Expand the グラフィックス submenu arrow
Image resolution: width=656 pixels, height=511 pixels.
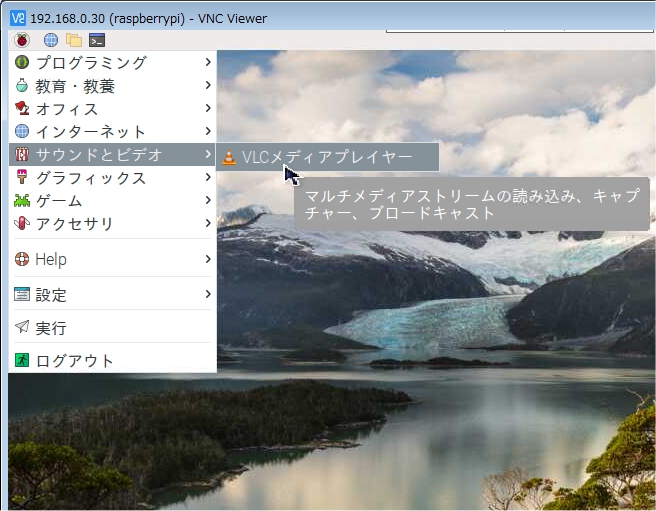pos(208,177)
